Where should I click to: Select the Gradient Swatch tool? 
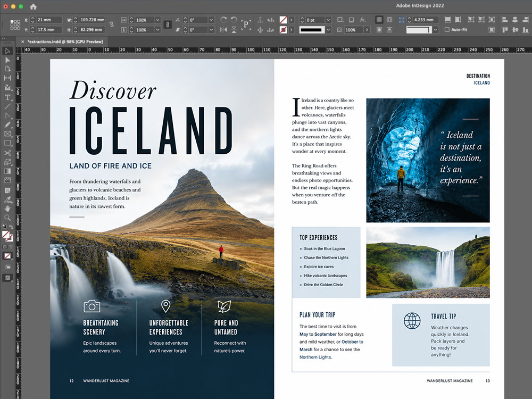7,171
